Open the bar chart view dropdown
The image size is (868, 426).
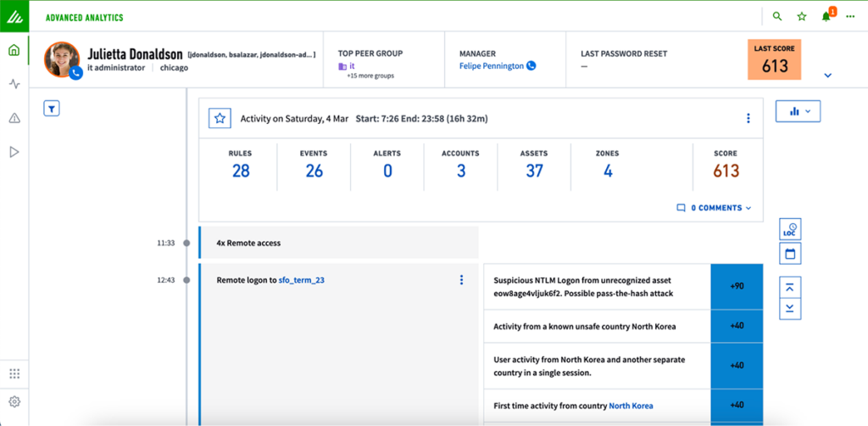pyautogui.click(x=798, y=111)
